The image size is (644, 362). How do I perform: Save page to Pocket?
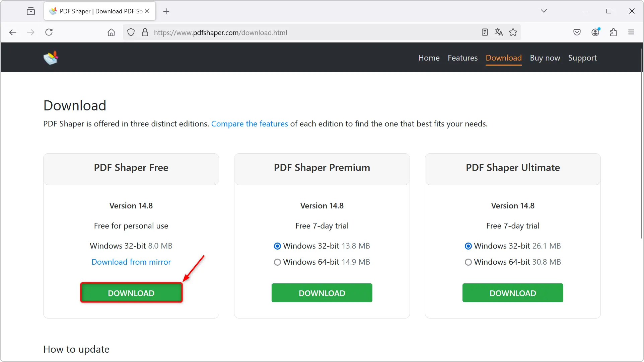(577, 32)
